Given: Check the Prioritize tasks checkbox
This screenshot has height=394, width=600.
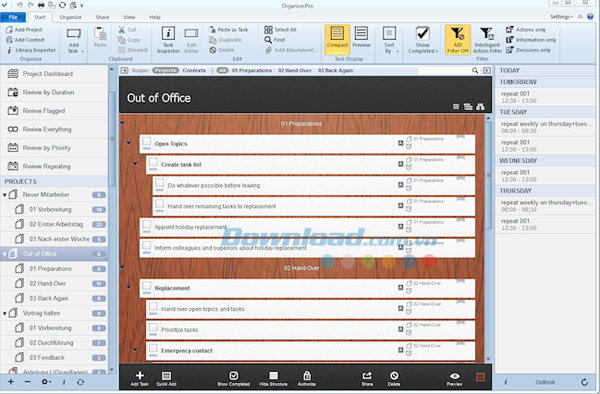Looking at the screenshot, I should point(153,327).
